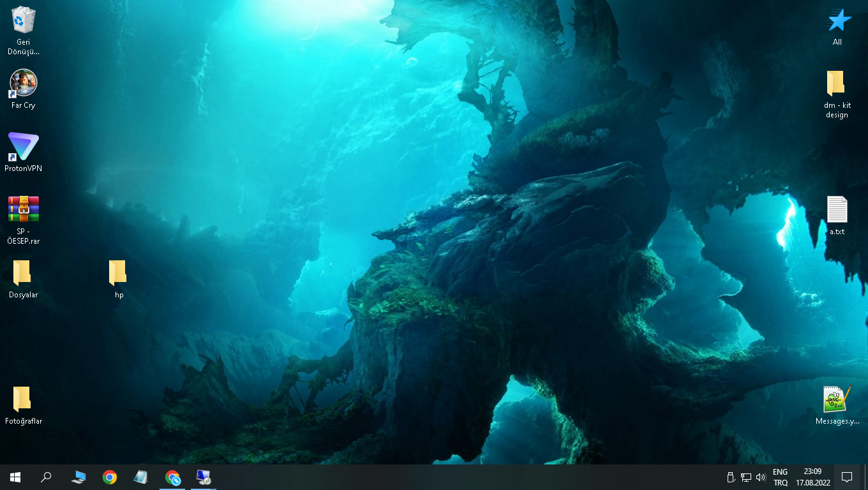Open the notepad-style app pinned in taskbar

pyautogui.click(x=141, y=477)
